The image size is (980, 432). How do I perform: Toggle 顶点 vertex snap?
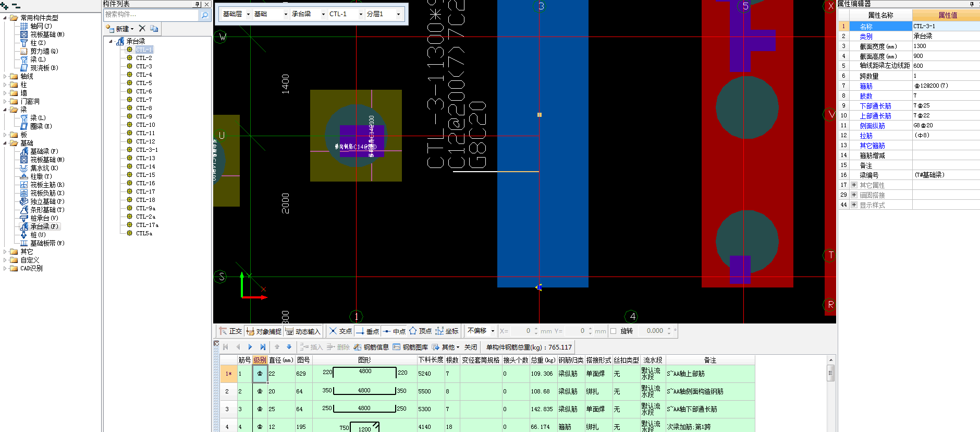[x=421, y=331]
